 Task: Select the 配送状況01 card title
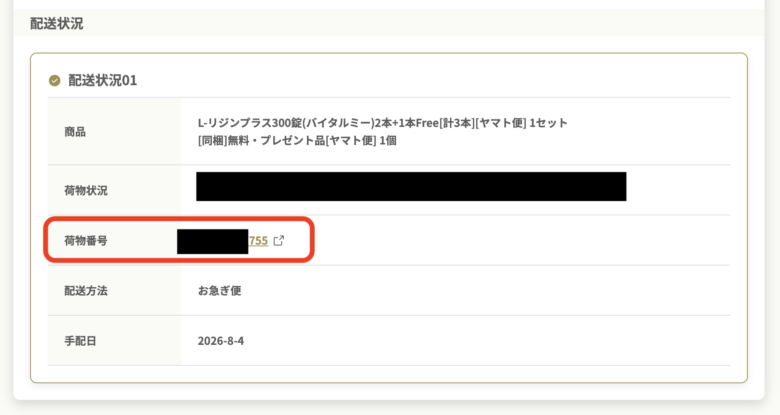pyautogui.click(x=102, y=81)
